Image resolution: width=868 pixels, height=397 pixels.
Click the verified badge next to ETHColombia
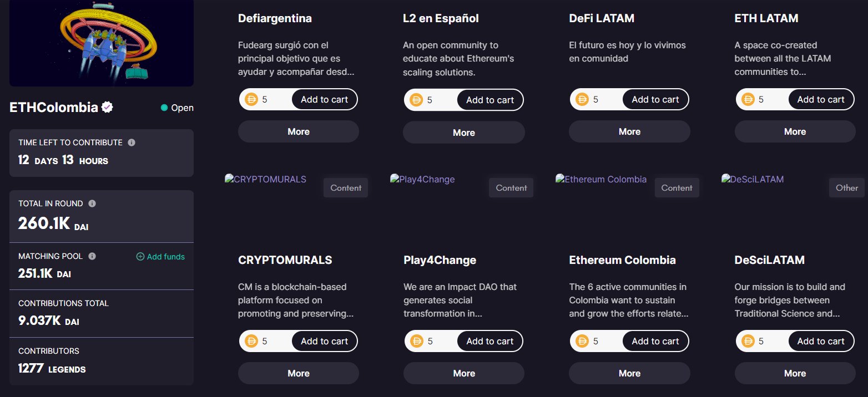click(107, 108)
